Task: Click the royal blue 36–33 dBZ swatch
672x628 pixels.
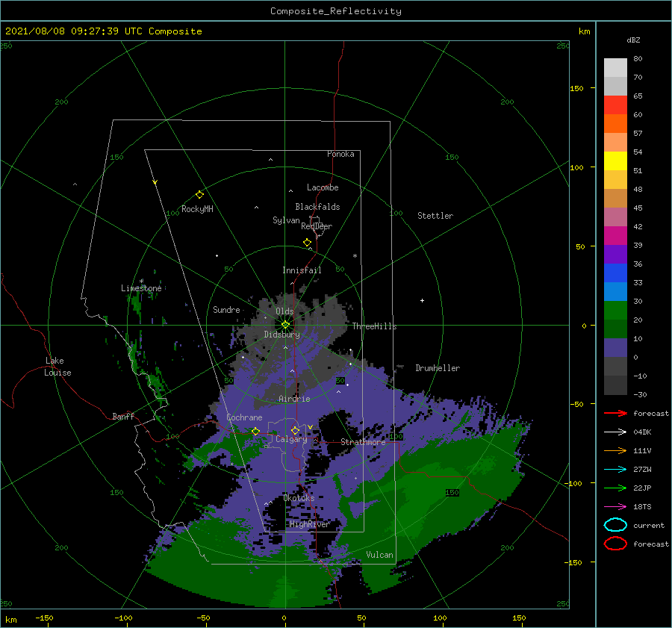Action: pyautogui.click(x=615, y=273)
